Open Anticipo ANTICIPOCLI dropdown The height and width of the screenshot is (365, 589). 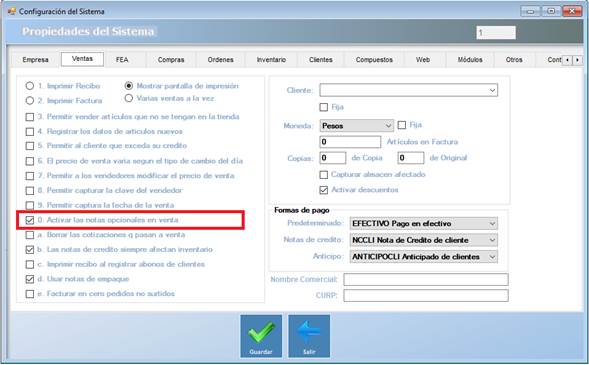424,257
